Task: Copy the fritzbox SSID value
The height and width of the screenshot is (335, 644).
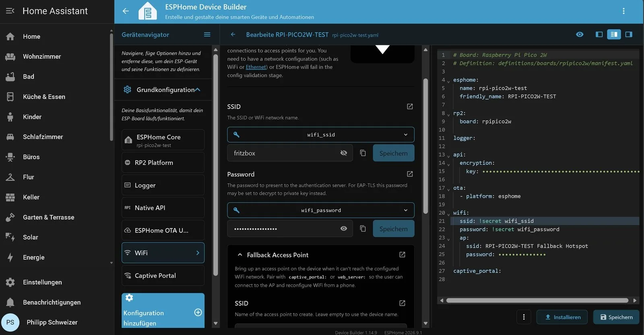Action: [x=363, y=153]
